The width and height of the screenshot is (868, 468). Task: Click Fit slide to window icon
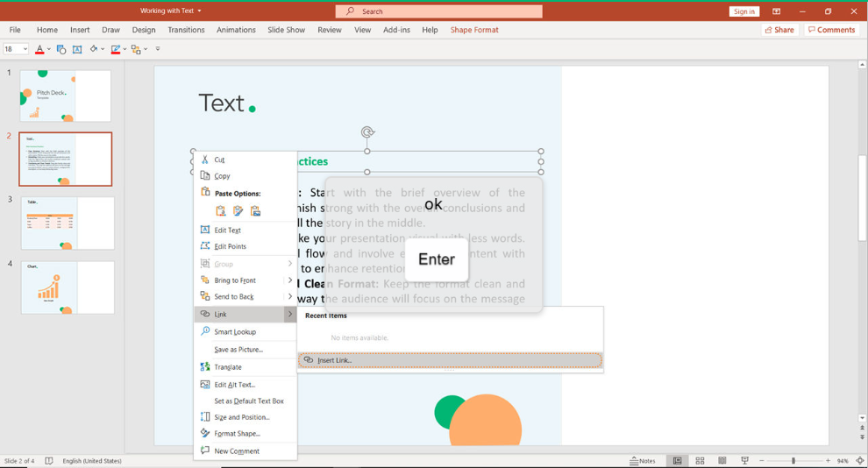tap(860, 460)
